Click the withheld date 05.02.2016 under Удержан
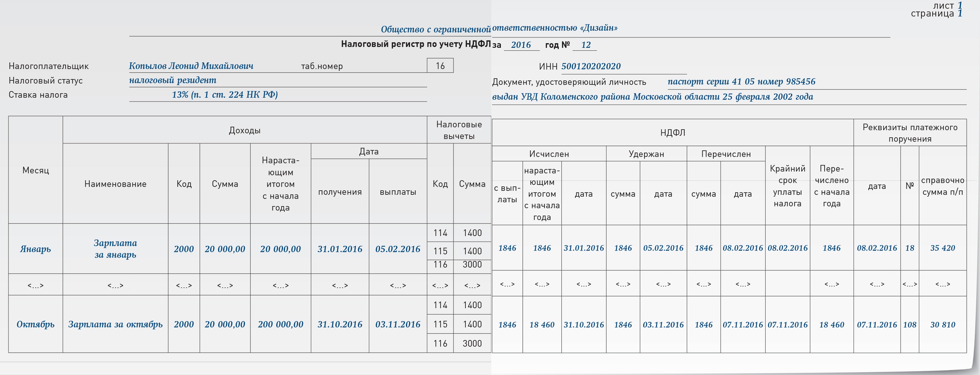Viewport: 980px width, 375px height. 663,248
